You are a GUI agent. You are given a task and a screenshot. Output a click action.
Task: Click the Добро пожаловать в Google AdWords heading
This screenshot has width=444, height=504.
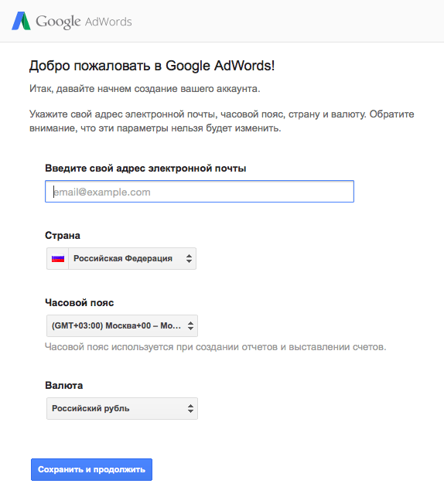(x=152, y=66)
